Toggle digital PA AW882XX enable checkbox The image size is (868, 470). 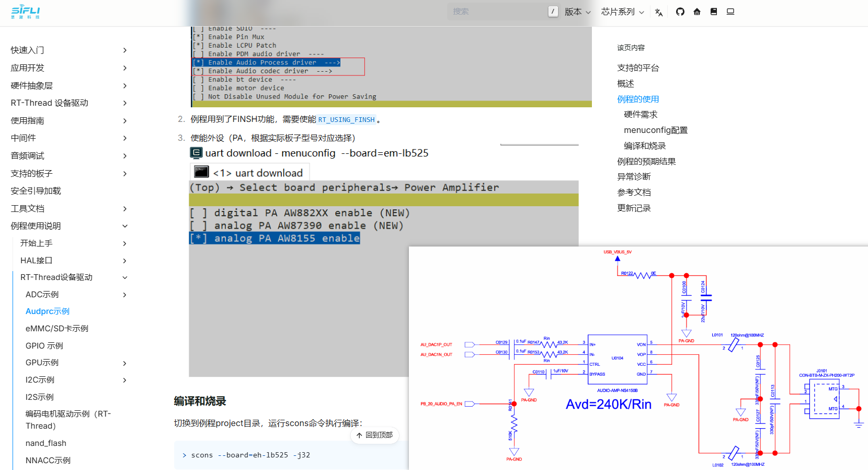(x=198, y=213)
